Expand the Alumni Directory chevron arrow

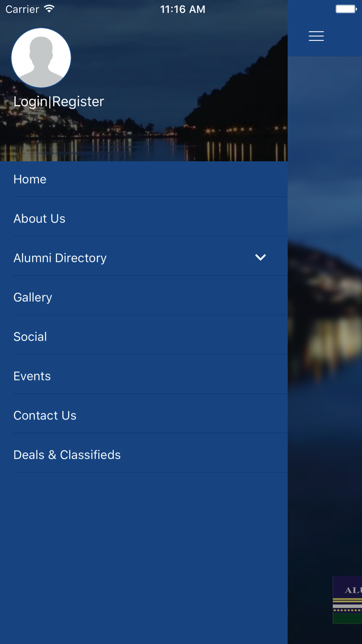pyautogui.click(x=260, y=258)
